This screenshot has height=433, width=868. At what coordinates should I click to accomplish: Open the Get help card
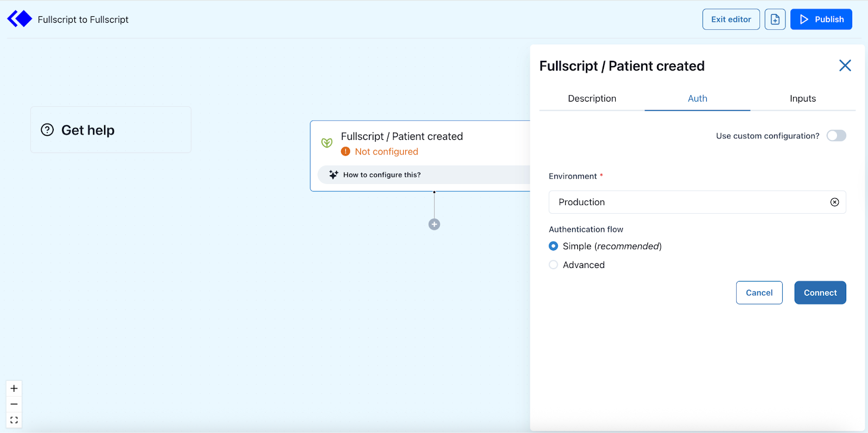pyautogui.click(x=111, y=130)
